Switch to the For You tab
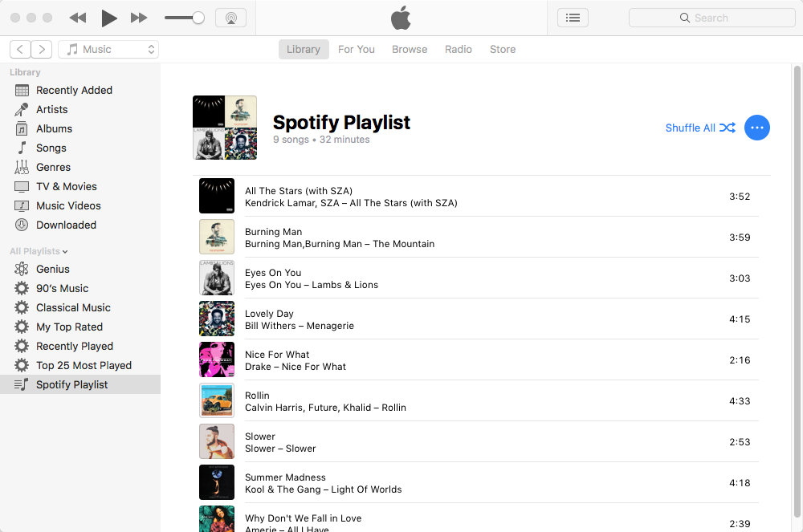 (x=357, y=49)
